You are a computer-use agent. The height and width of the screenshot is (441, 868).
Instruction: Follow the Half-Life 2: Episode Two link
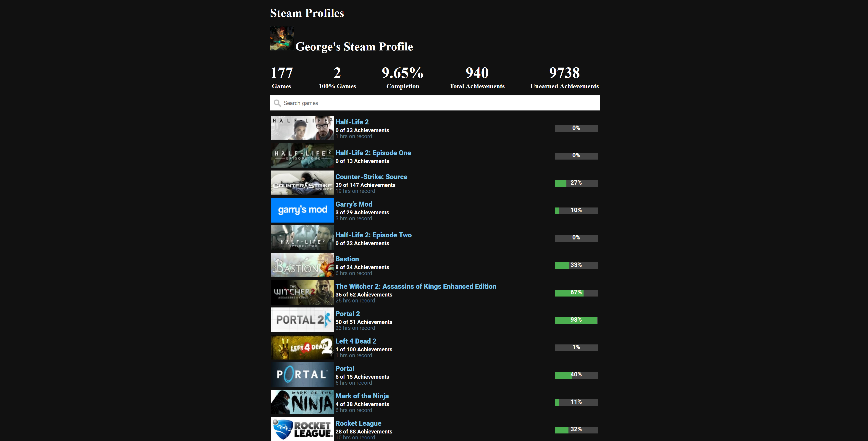pyautogui.click(x=373, y=235)
